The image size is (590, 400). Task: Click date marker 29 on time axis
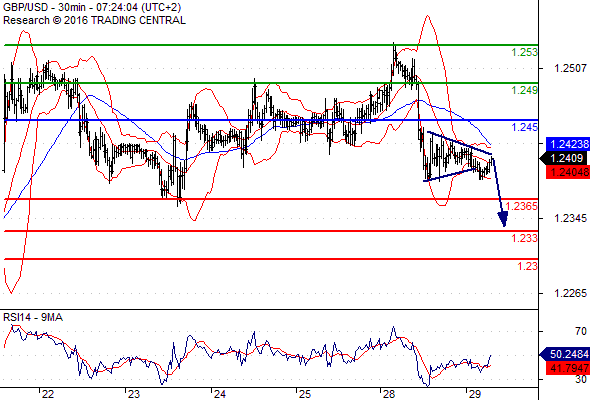(x=475, y=394)
